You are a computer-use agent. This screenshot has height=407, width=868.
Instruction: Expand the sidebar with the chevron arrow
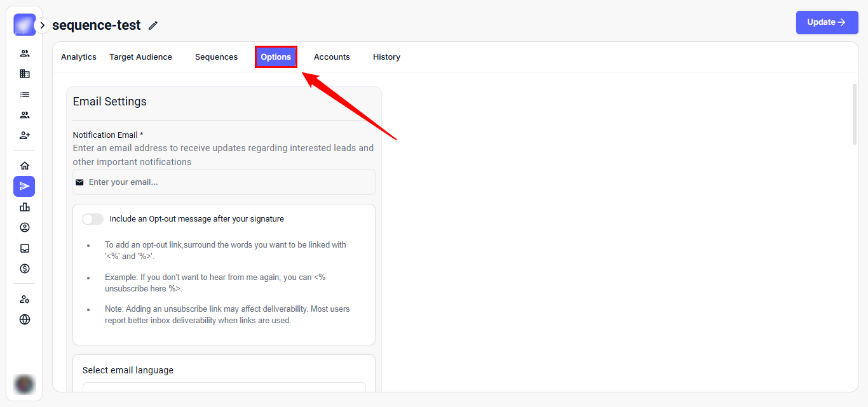pyautogui.click(x=42, y=25)
